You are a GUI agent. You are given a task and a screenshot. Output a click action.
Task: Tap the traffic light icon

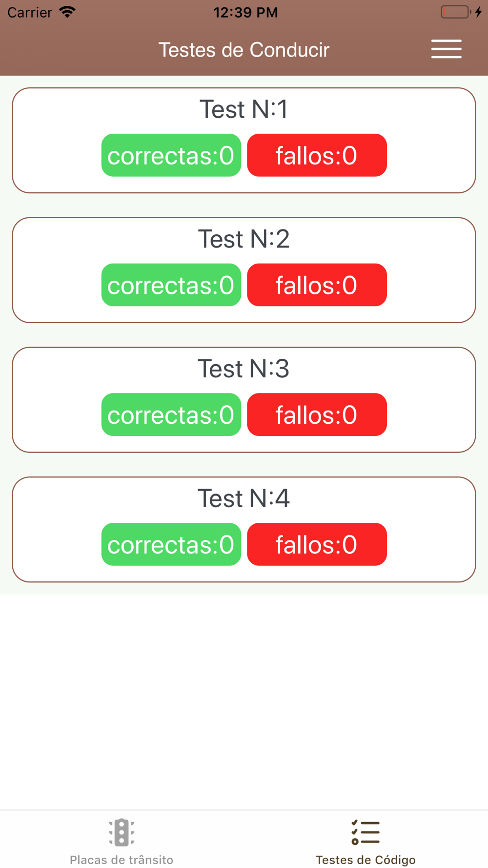[122, 832]
